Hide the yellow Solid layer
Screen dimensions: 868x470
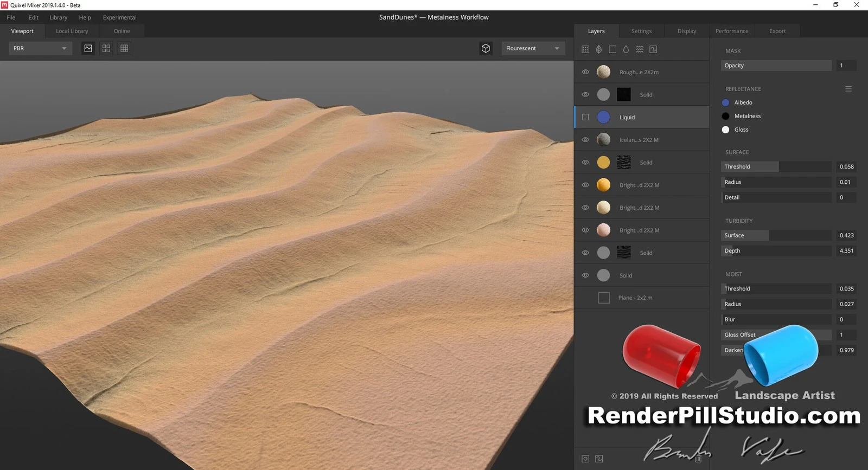click(x=585, y=163)
